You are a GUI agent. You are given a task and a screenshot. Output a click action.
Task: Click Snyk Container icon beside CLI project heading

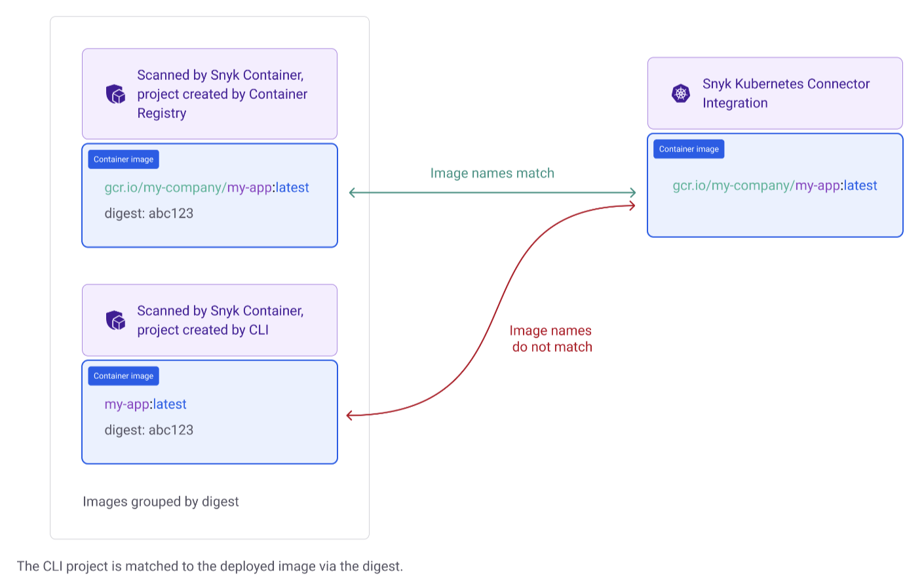[x=115, y=320]
